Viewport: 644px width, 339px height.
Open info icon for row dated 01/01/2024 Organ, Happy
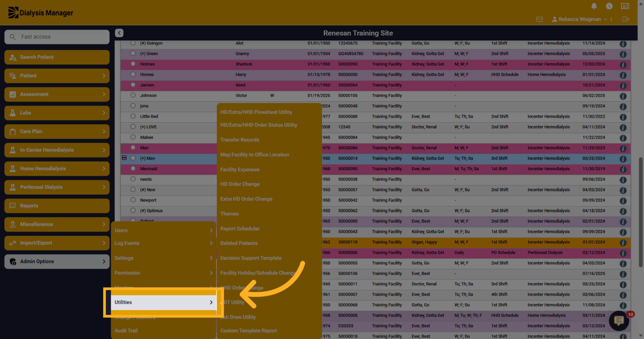tap(623, 243)
